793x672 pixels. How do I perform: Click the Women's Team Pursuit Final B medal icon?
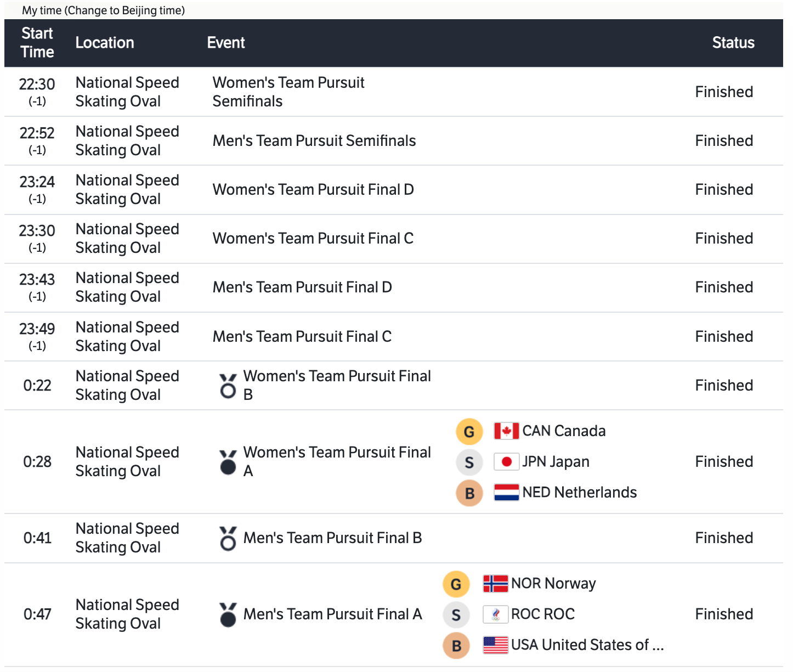tap(228, 386)
